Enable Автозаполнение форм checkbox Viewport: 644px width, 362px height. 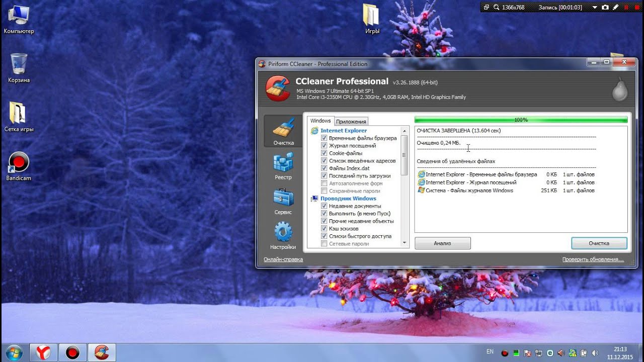click(325, 184)
